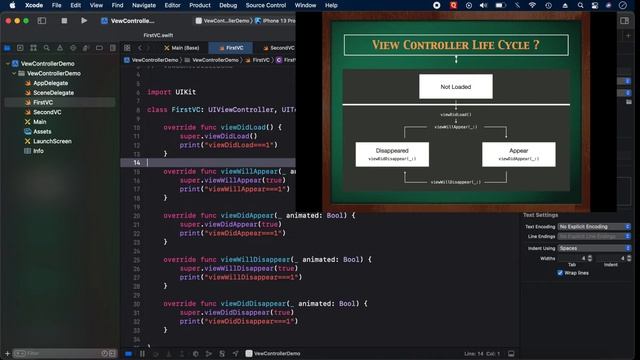Adjust the Tab width stepper
640x360 pixels.
(590, 258)
